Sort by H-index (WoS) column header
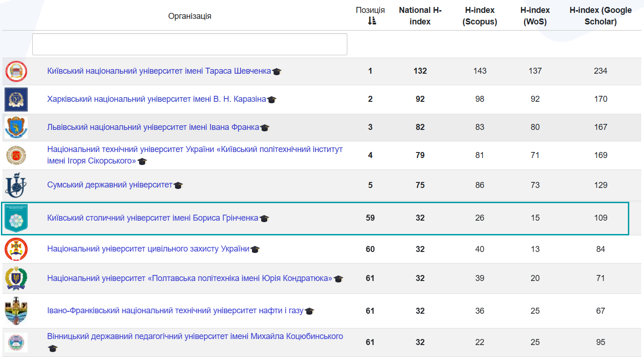 [x=535, y=16]
